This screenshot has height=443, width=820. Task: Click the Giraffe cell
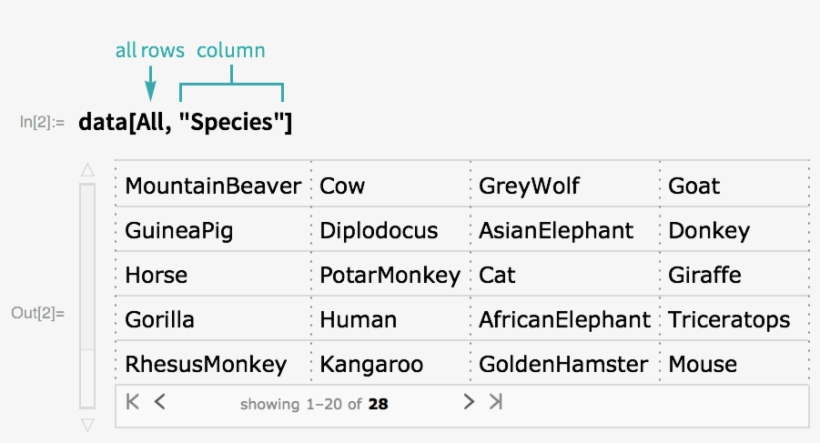705,275
